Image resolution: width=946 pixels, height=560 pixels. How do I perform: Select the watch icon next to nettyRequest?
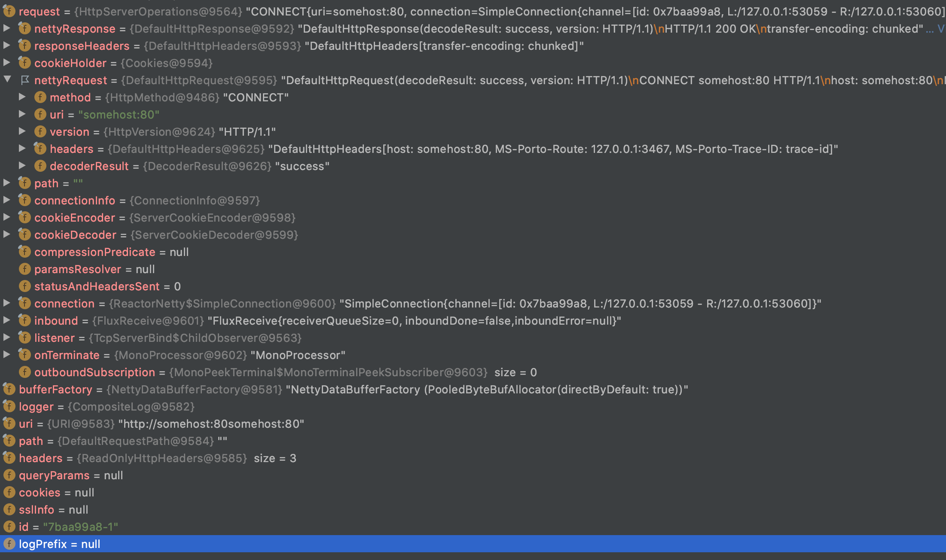pyautogui.click(x=24, y=80)
